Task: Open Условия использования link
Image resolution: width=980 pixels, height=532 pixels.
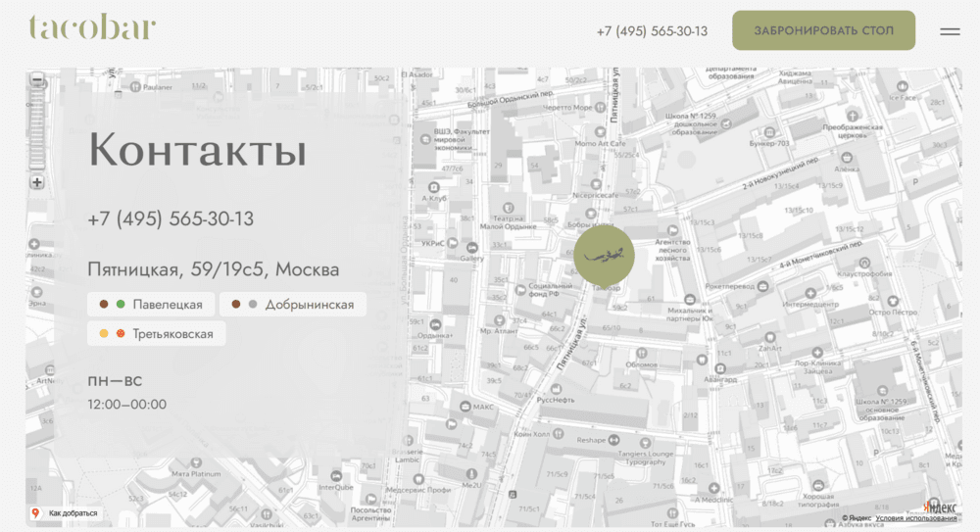Action: [915, 518]
